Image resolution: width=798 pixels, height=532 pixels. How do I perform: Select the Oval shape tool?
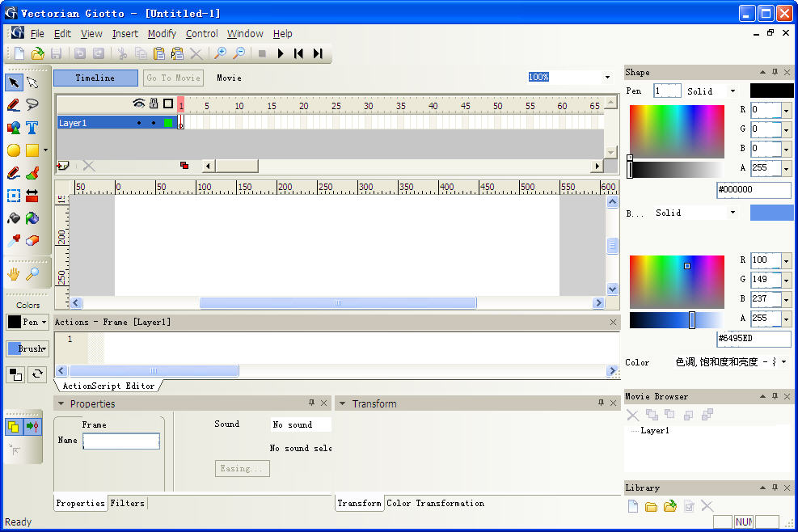(x=14, y=150)
